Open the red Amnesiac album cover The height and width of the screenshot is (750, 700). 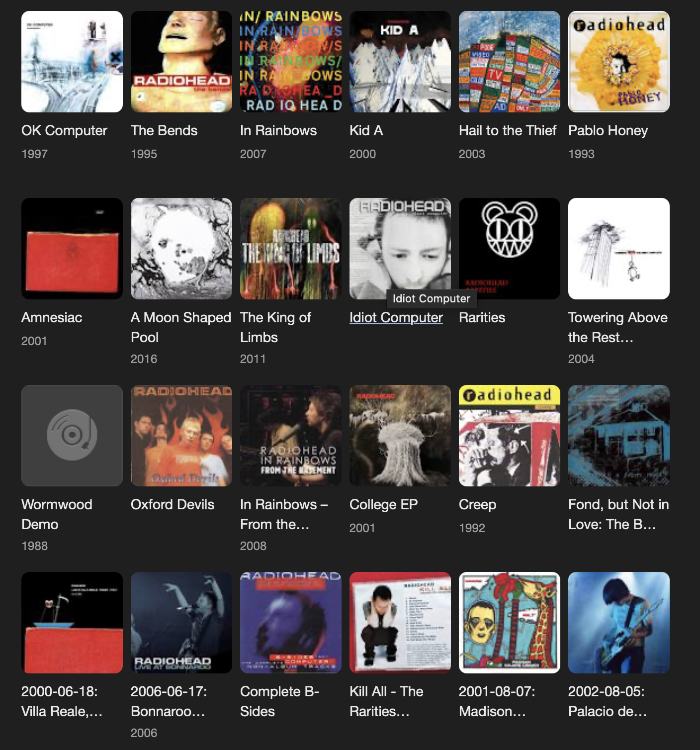(x=72, y=249)
